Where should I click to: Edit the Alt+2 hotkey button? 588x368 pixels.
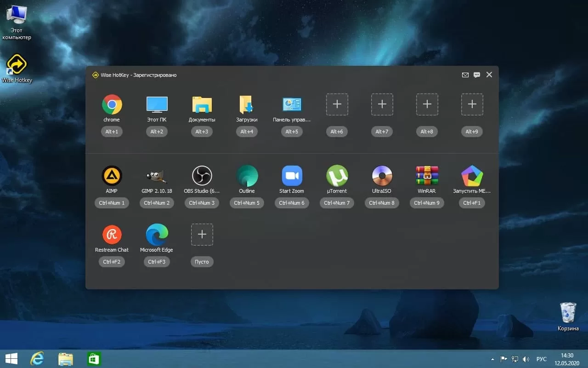[157, 132]
